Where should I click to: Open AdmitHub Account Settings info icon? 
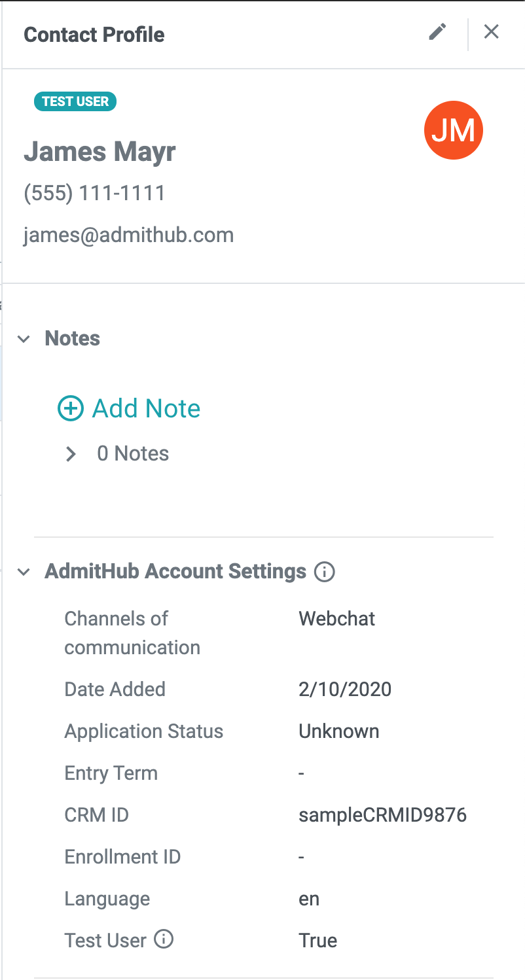point(325,572)
